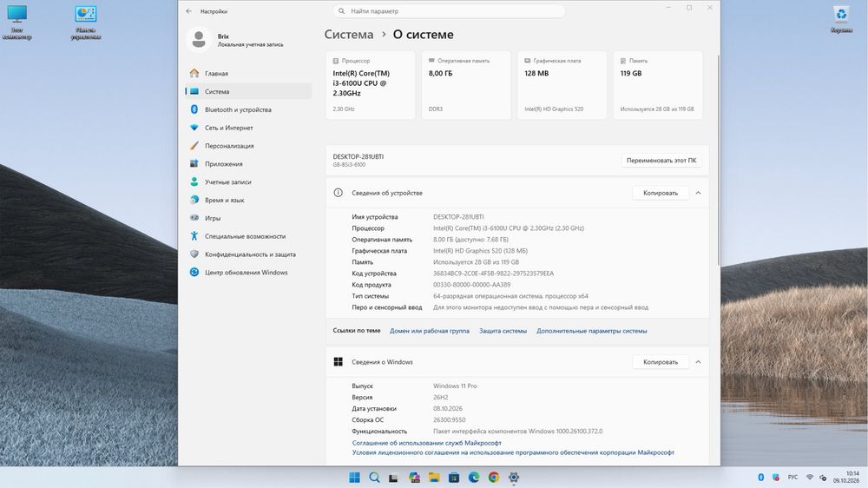This screenshot has height=488, width=868.
Task: Click Оперативная память 8,00 ГБ card
Action: pyautogui.click(x=466, y=85)
